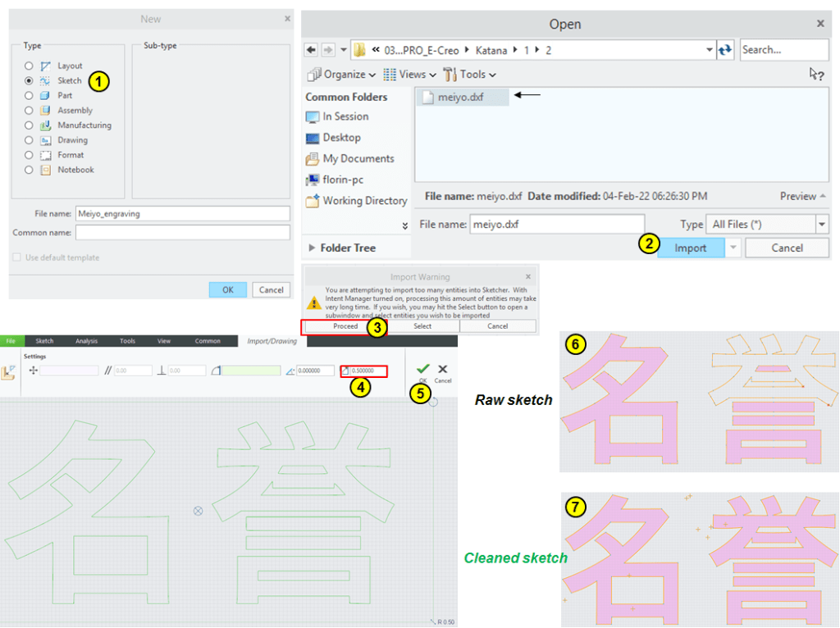Click the green OK checkmark in Import/Drawing ribbon

pos(422,369)
